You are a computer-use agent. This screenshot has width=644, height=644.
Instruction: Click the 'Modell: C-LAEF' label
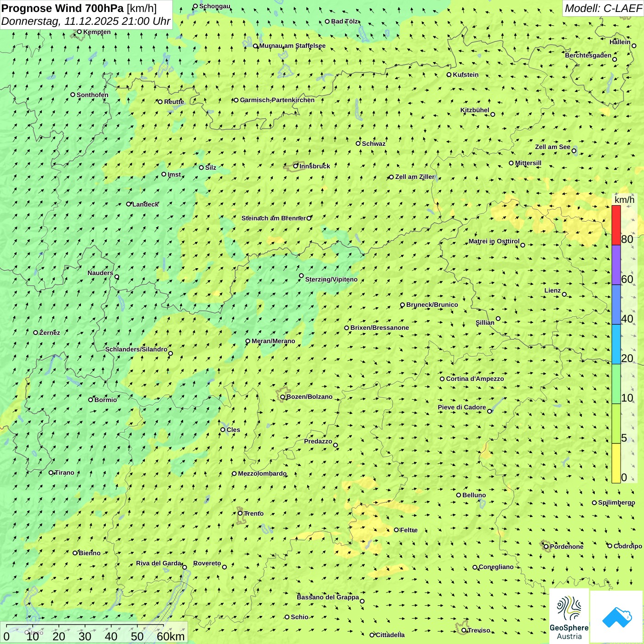(x=603, y=8)
